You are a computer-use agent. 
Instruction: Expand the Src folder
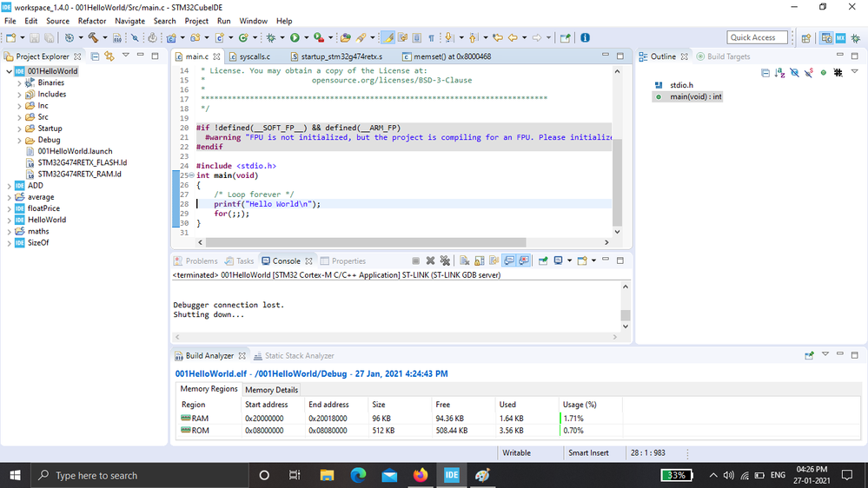point(19,117)
